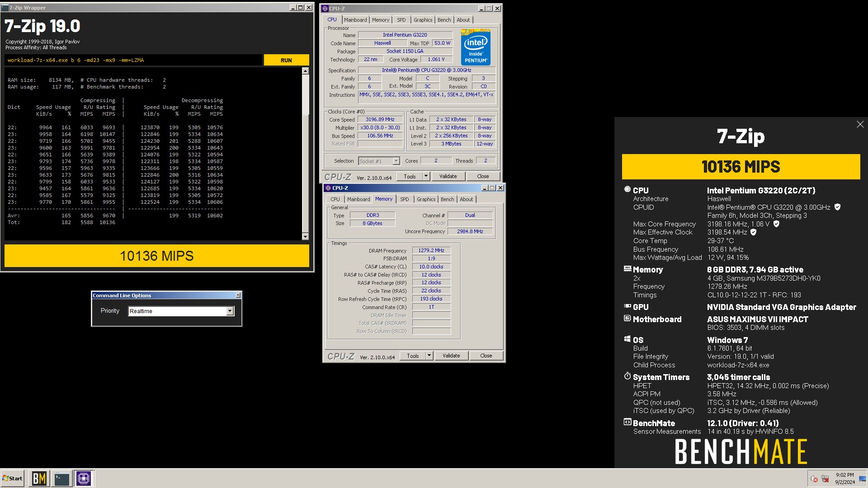
Task: Switch to CPU tab in lower CPU-Z
Action: pyautogui.click(x=335, y=199)
